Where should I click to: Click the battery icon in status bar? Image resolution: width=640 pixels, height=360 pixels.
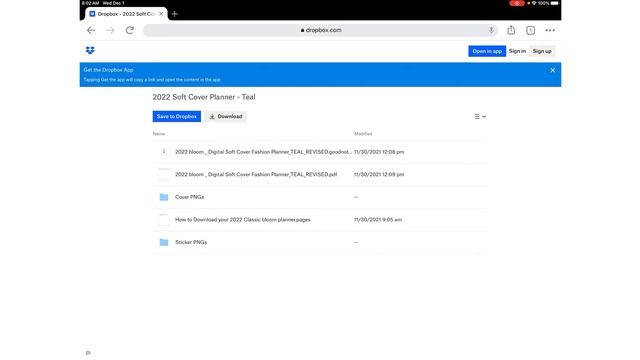[x=554, y=3]
